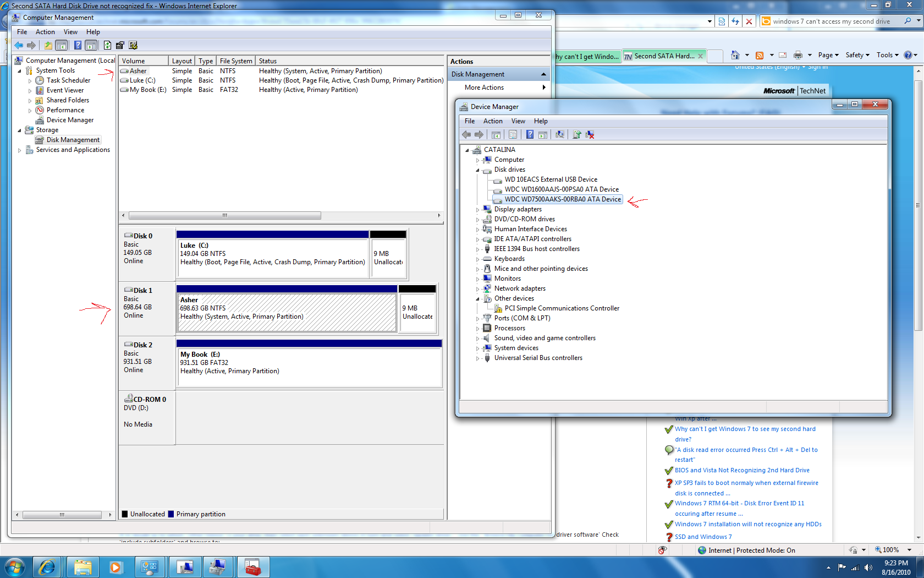Click the Stop icon in Internet Explorer address bar
This screenshot has height=578, width=924.
[749, 21]
